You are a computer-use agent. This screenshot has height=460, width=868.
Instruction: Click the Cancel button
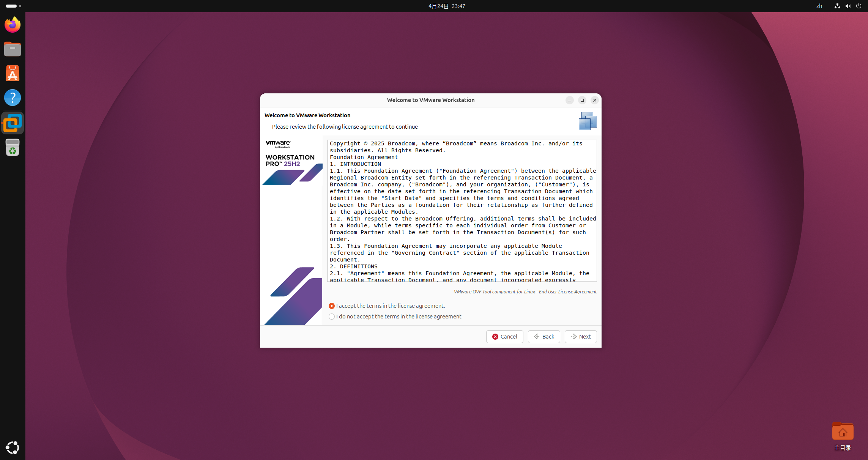504,337
